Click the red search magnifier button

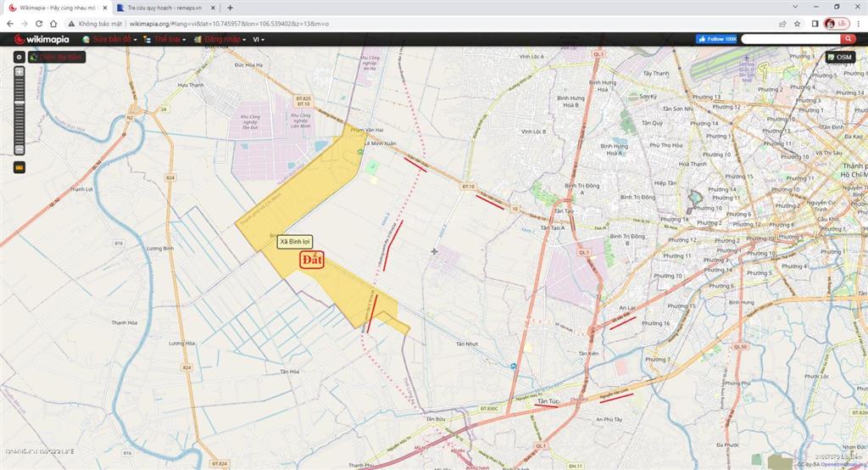click(847, 39)
